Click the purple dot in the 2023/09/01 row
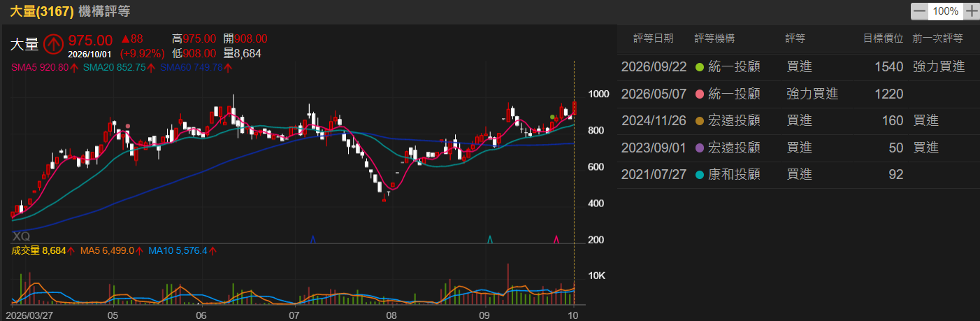Image resolution: width=980 pixels, height=321 pixels. pyautogui.click(x=699, y=148)
